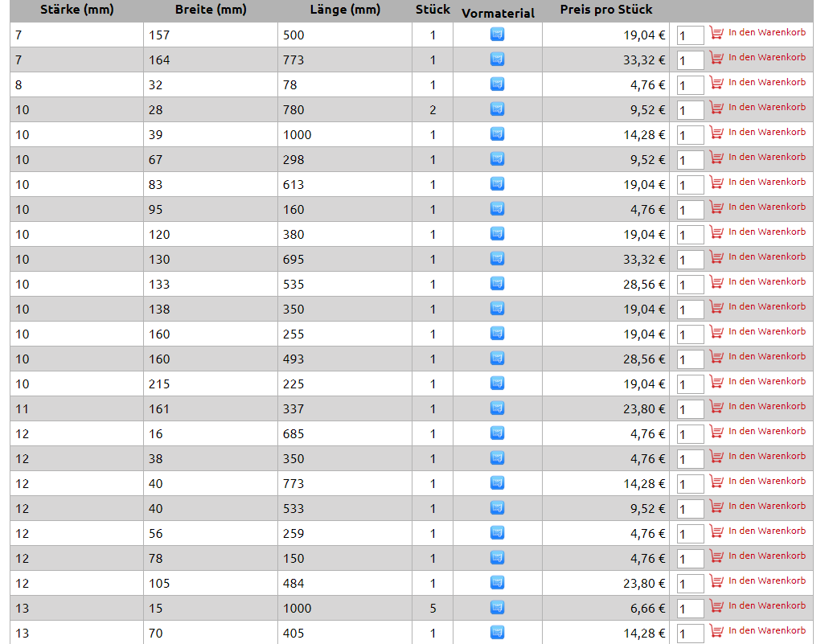Image resolution: width=829 pixels, height=644 pixels.
Task: Focus quantity field in the 95 x 160 row
Action: tap(691, 210)
